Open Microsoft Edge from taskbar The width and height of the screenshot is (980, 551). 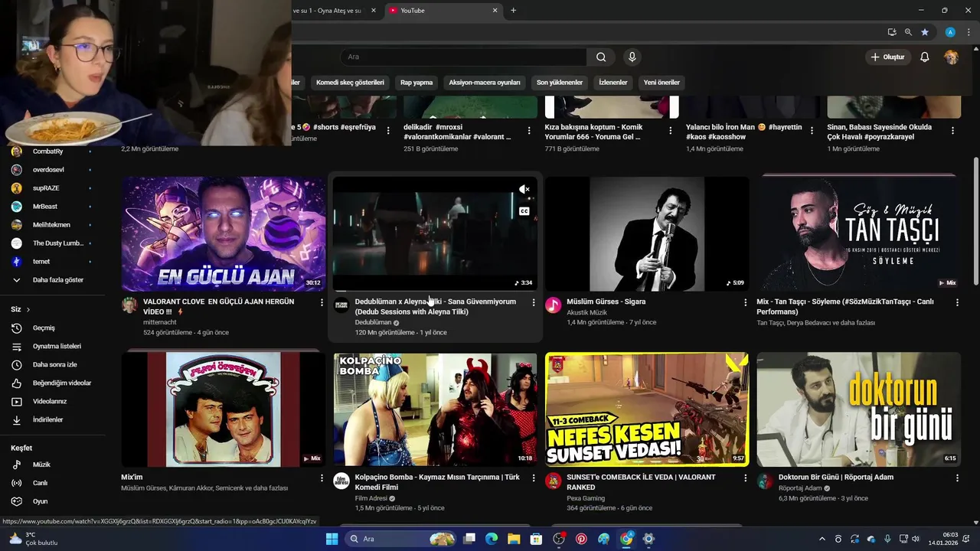point(492,539)
